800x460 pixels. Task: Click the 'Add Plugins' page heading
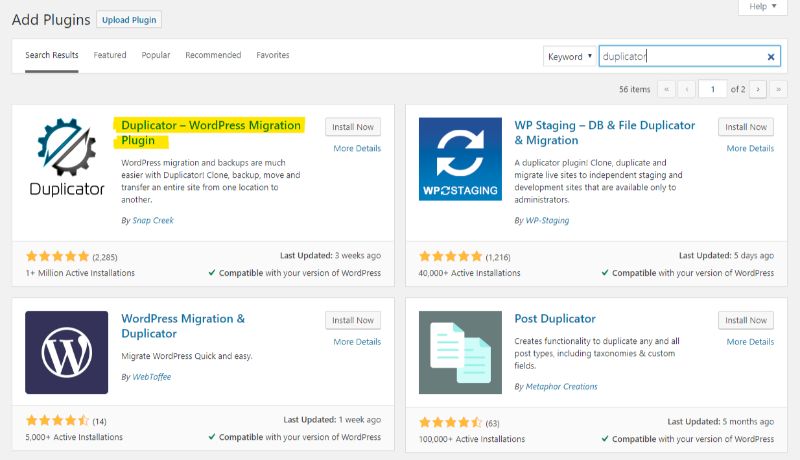(x=51, y=20)
